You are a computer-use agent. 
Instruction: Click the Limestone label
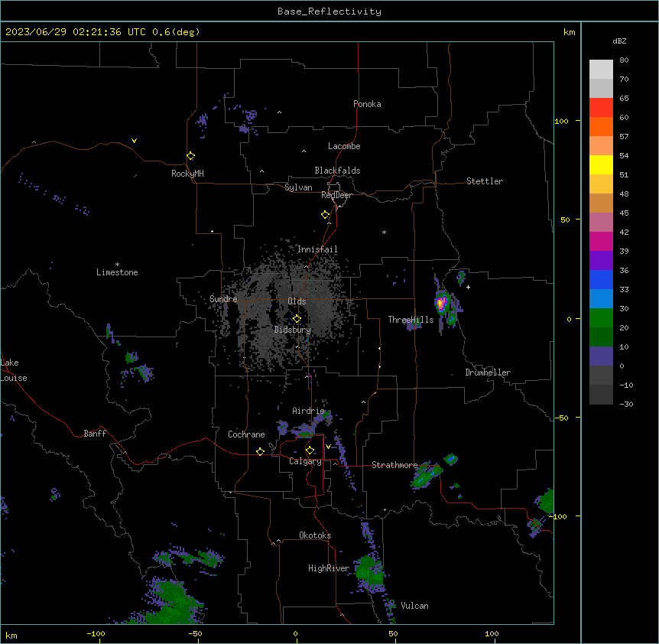coord(117,272)
